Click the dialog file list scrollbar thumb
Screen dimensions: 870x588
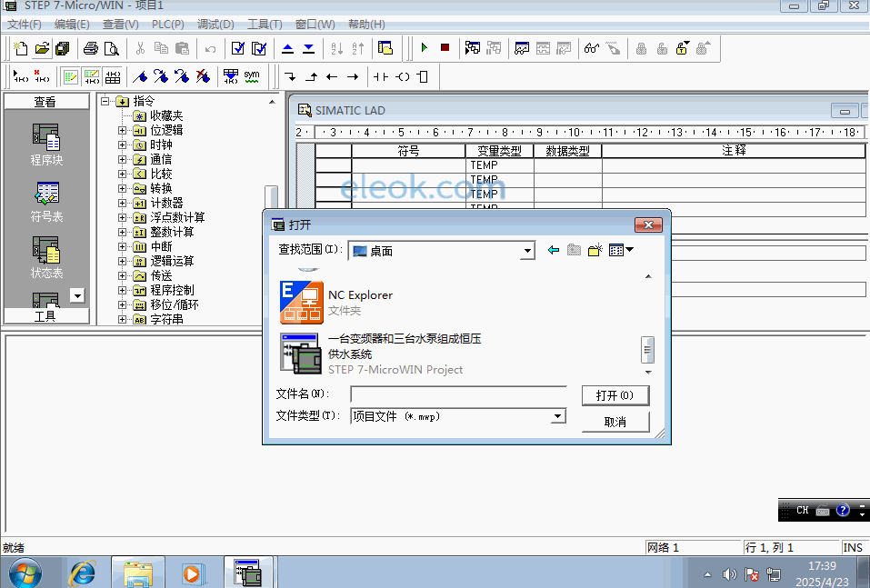647,350
